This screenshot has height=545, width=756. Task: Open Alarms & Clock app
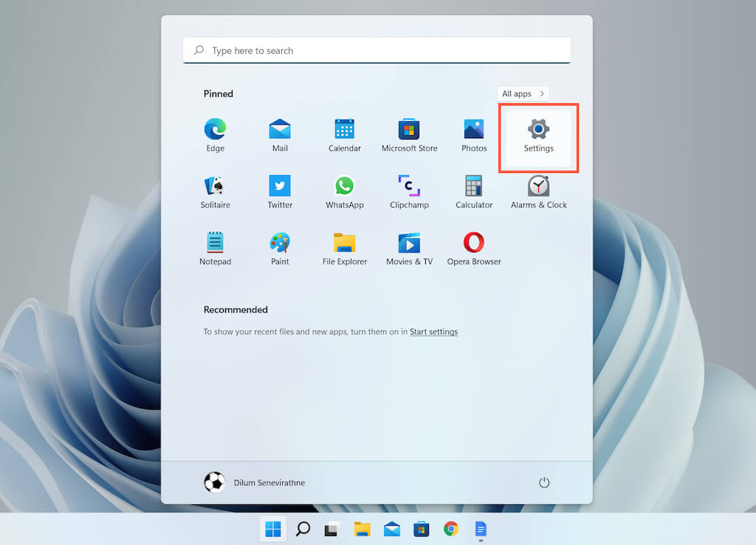538,192
